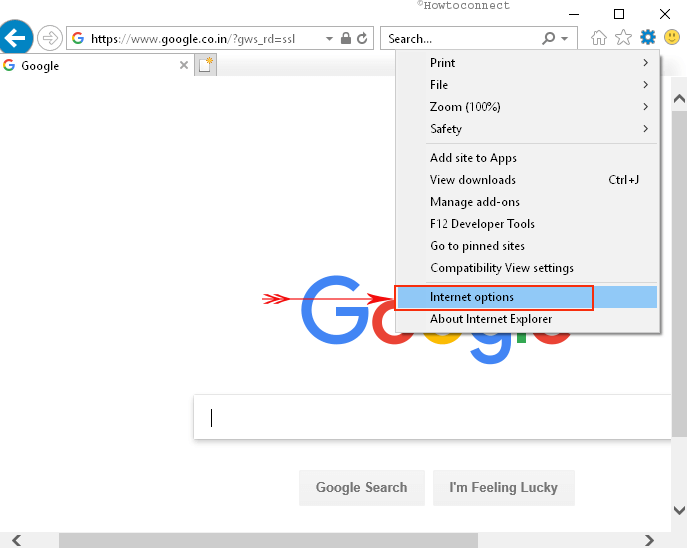Click the vertical scrollbar down arrow
Viewport: 687px width, 548px height.
point(679,510)
